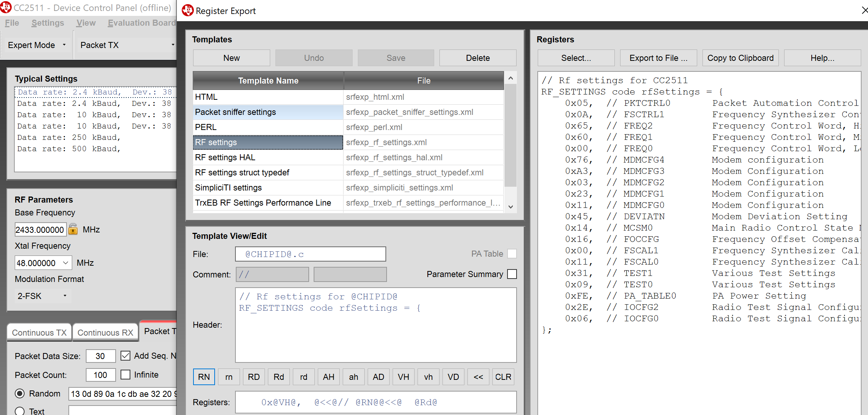
Task: Click the template list scroll-down arrow
Action: point(511,207)
